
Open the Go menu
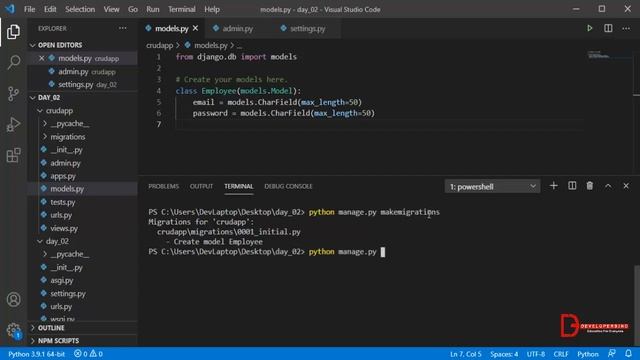click(133, 9)
